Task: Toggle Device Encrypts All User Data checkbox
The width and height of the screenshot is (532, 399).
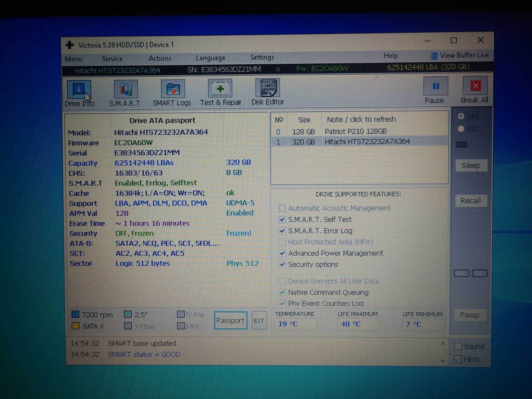Action: (282, 281)
